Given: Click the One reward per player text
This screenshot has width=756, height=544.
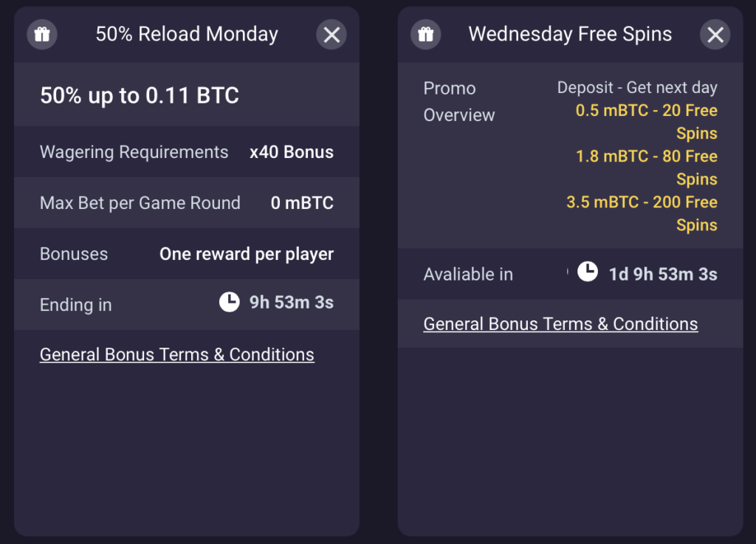Looking at the screenshot, I should tap(247, 255).
